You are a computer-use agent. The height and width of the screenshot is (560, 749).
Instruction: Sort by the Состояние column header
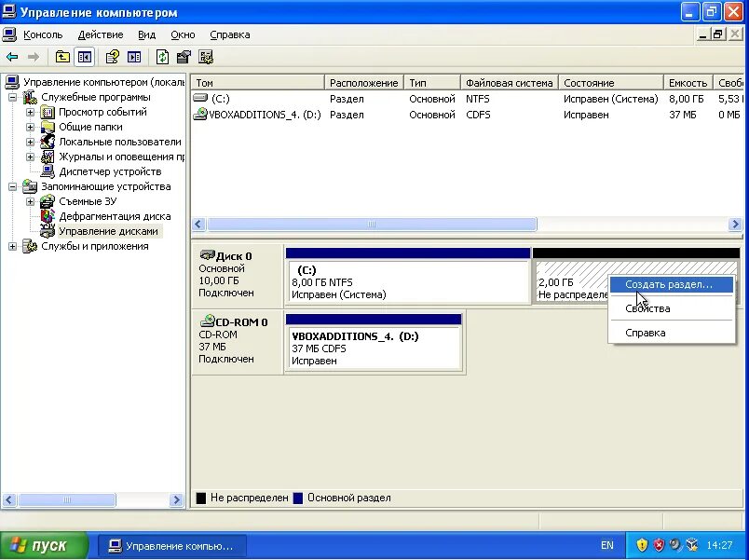coord(611,83)
